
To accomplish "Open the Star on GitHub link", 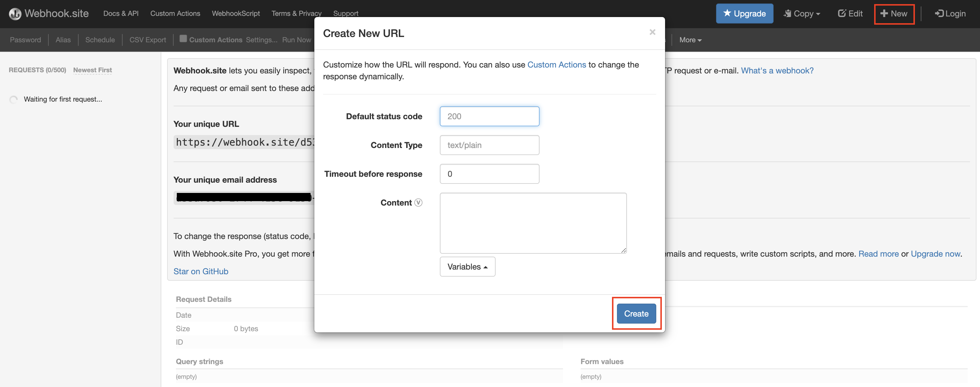I will click(201, 271).
